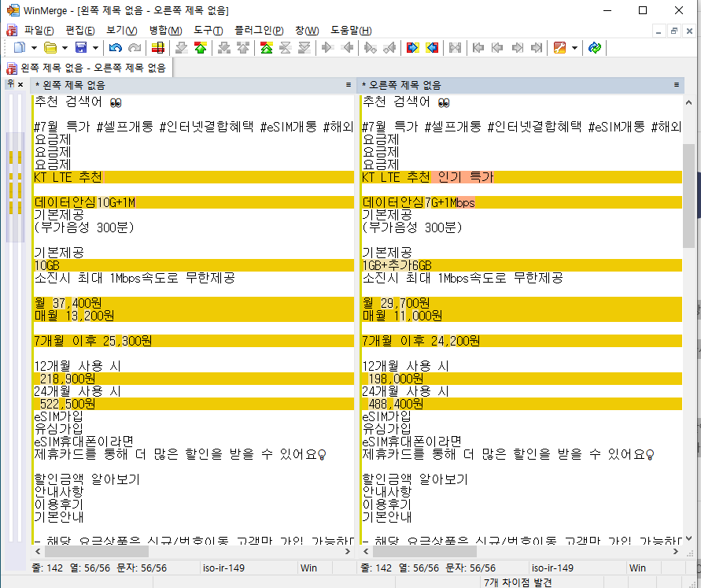Click Copy Left and Advance icon
The height and width of the screenshot is (588, 701).
389,47
